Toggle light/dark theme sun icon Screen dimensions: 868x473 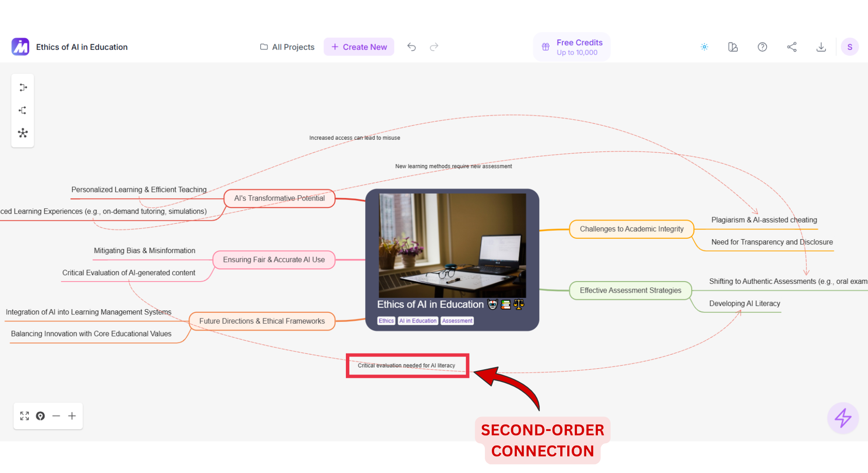click(704, 47)
